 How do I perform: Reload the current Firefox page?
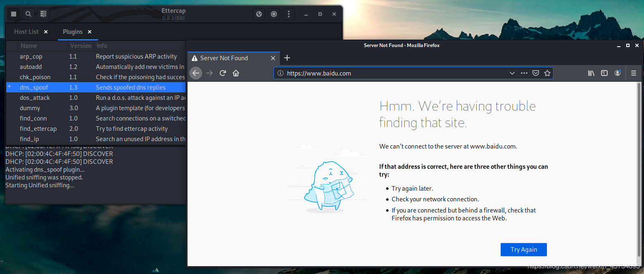tap(223, 73)
